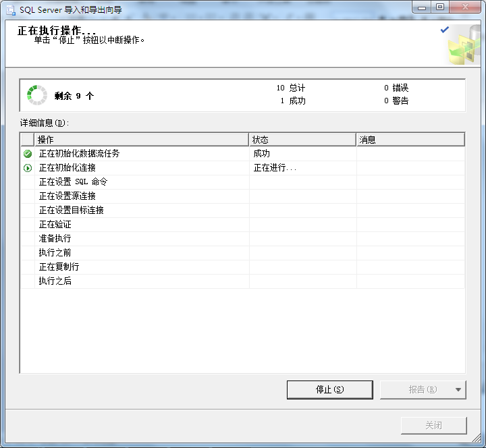Click the green success check icon
The image size is (486, 448).
(28, 153)
